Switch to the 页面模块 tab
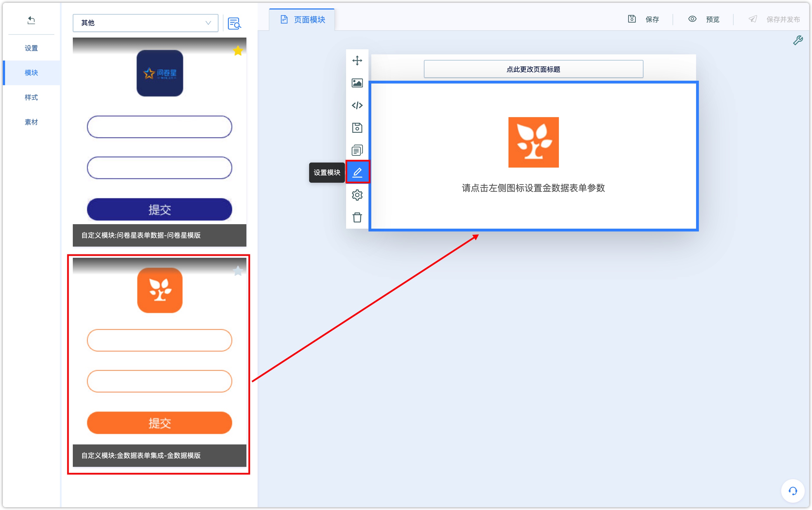 [302, 20]
